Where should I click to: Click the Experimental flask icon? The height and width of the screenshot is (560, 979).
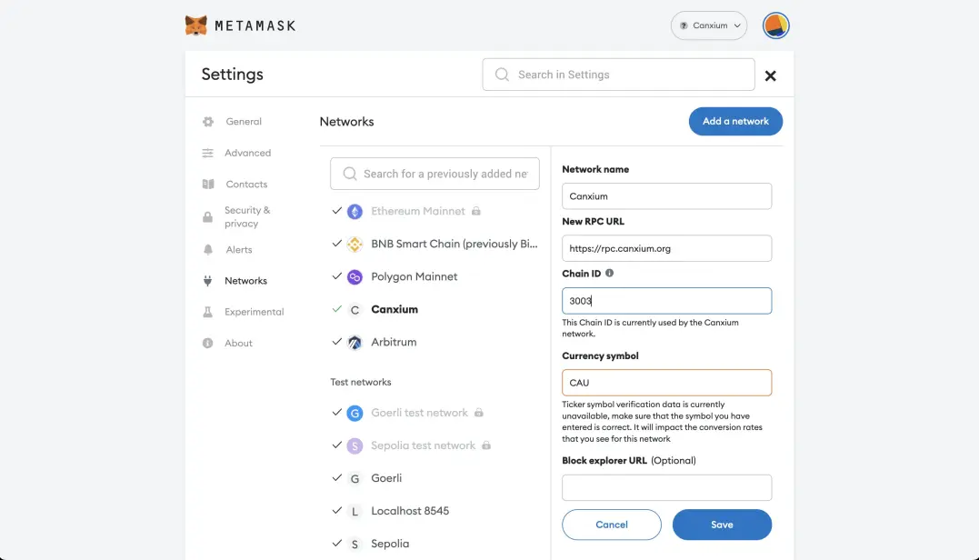click(208, 312)
